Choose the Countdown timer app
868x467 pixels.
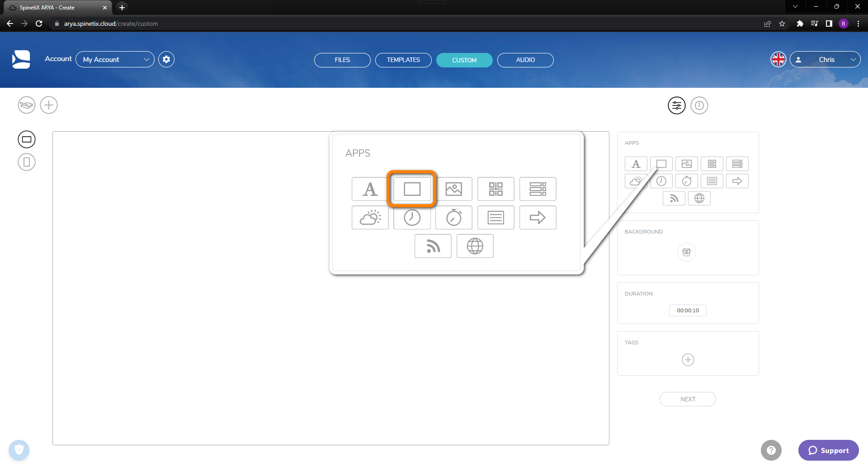pyautogui.click(x=453, y=218)
